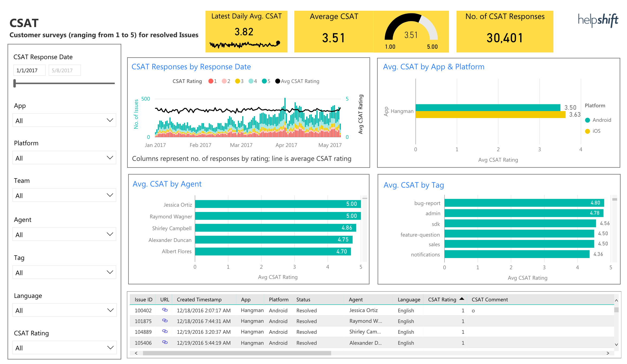
Task: Open the App filter dropdown
Action: (x=64, y=120)
